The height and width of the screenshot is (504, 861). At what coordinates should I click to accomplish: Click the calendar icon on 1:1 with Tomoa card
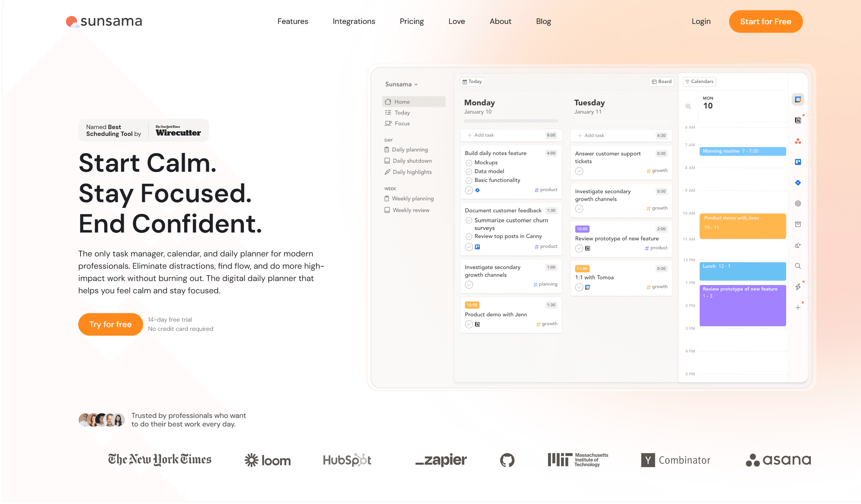pos(587,287)
